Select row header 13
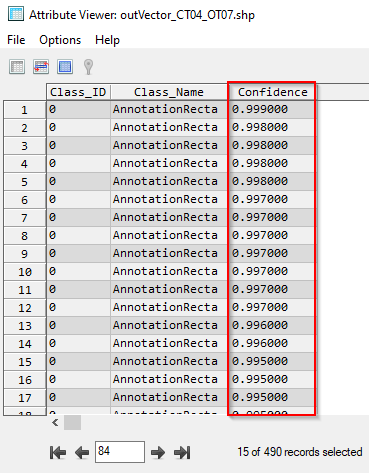The width and height of the screenshot is (369, 473). (25, 326)
